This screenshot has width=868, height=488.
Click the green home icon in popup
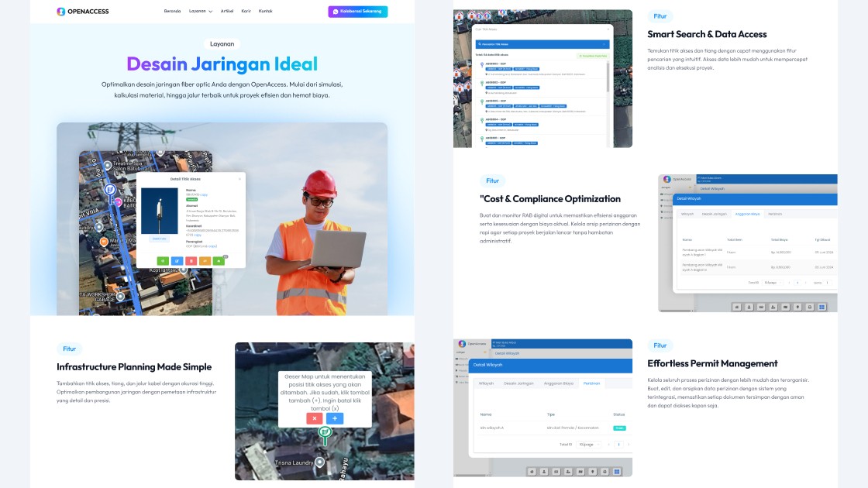click(x=219, y=261)
